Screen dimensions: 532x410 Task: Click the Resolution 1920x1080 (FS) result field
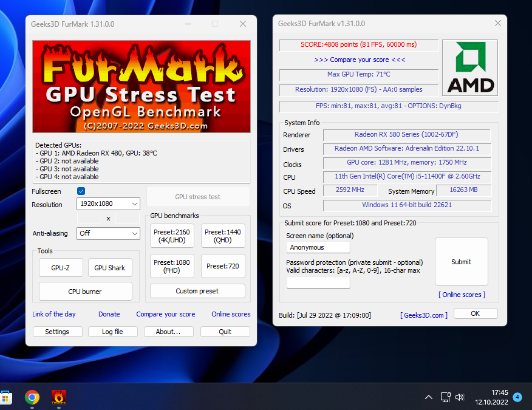(359, 90)
